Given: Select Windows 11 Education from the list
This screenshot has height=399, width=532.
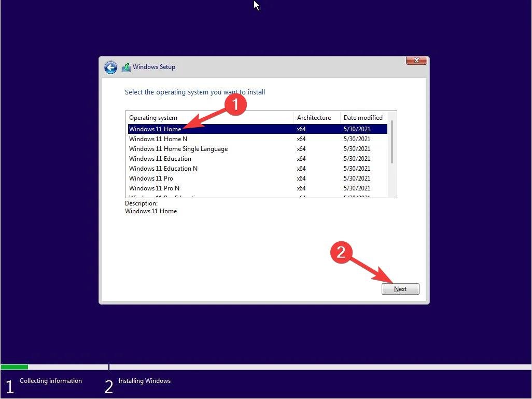Looking at the screenshot, I should (160, 158).
